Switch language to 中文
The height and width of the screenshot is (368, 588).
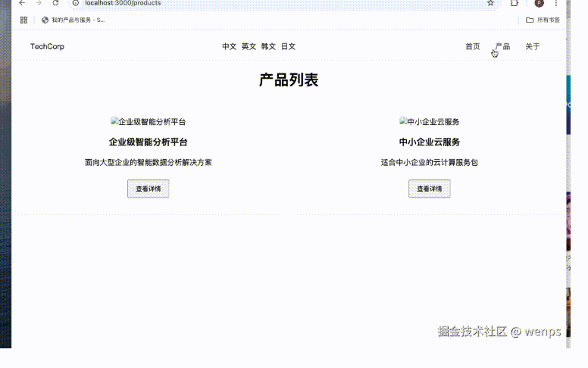[x=229, y=46]
